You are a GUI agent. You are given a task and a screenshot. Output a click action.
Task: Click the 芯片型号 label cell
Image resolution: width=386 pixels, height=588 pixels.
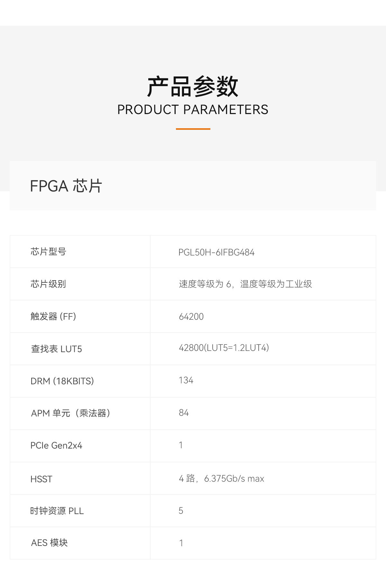(48, 252)
